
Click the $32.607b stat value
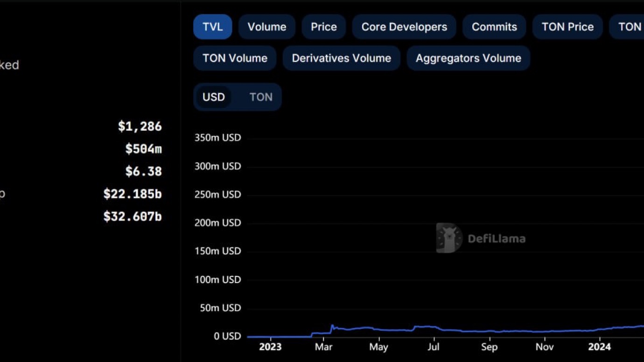(x=133, y=217)
